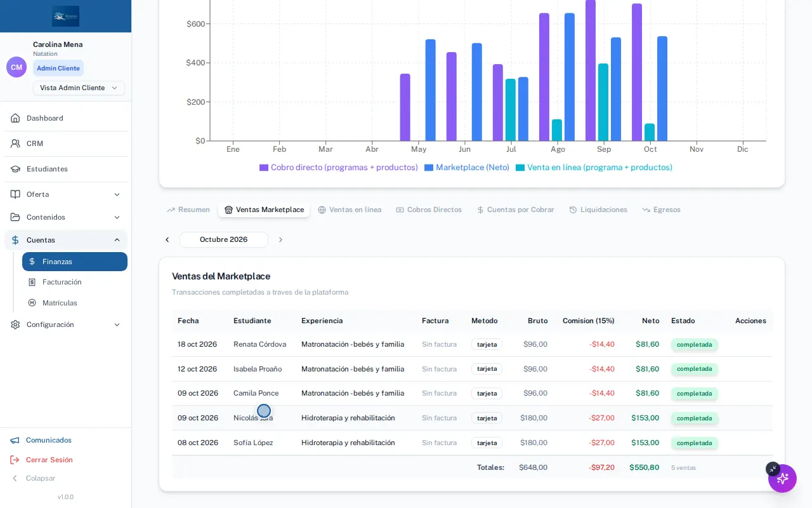Switch to the Ventas en línea tab
This screenshot has width=812, height=508.
350,210
